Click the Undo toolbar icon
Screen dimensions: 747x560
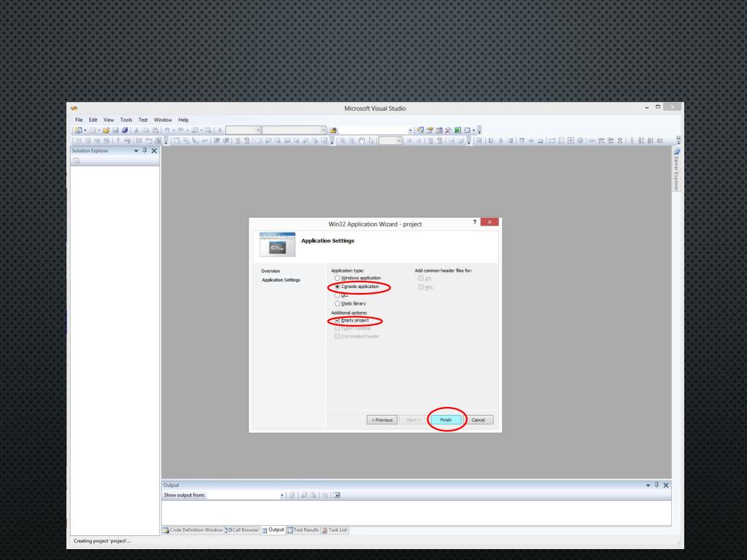pos(167,130)
